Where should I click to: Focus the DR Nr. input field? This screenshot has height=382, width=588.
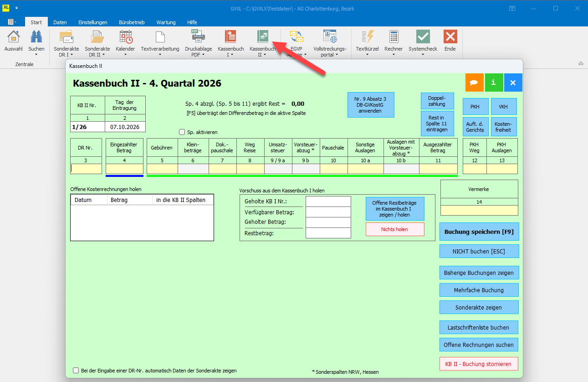pos(87,169)
